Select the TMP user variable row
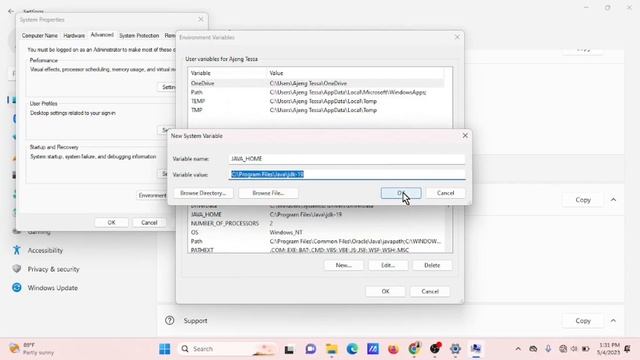Screen dimensions: 640x360 coord(316,110)
